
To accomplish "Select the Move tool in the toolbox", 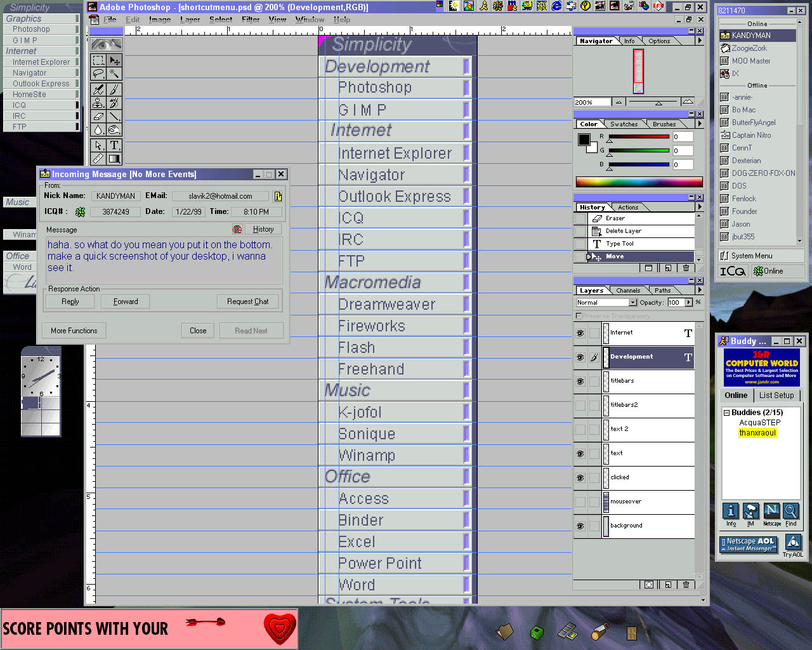I will point(114,60).
